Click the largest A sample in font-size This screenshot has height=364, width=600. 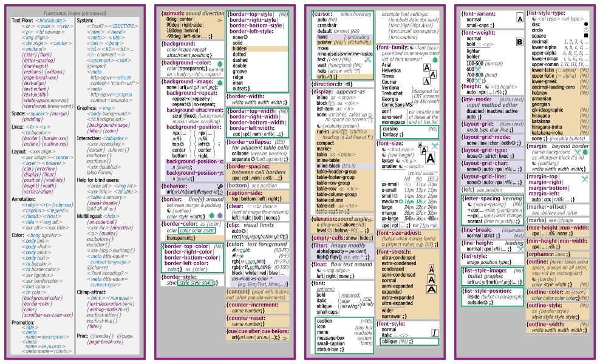coord(430,158)
